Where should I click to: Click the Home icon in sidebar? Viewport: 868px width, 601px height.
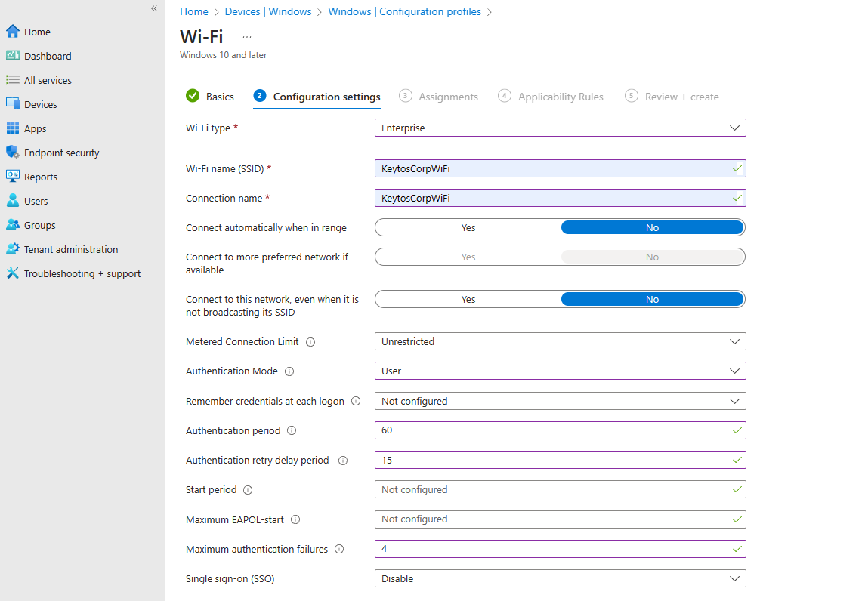pos(13,32)
